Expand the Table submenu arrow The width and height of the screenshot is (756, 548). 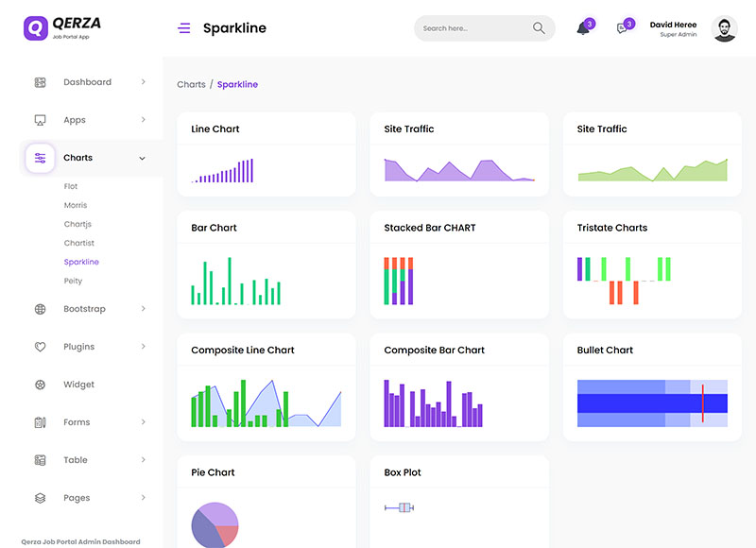(x=143, y=460)
